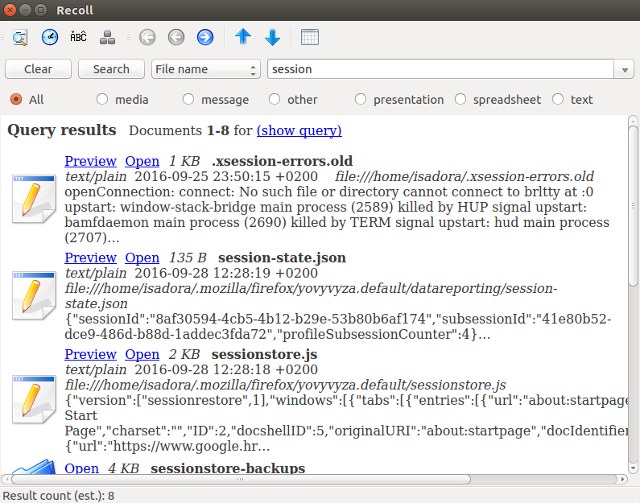Go to previous results page arrow
Screen dimensions: 640x503
coord(176,37)
